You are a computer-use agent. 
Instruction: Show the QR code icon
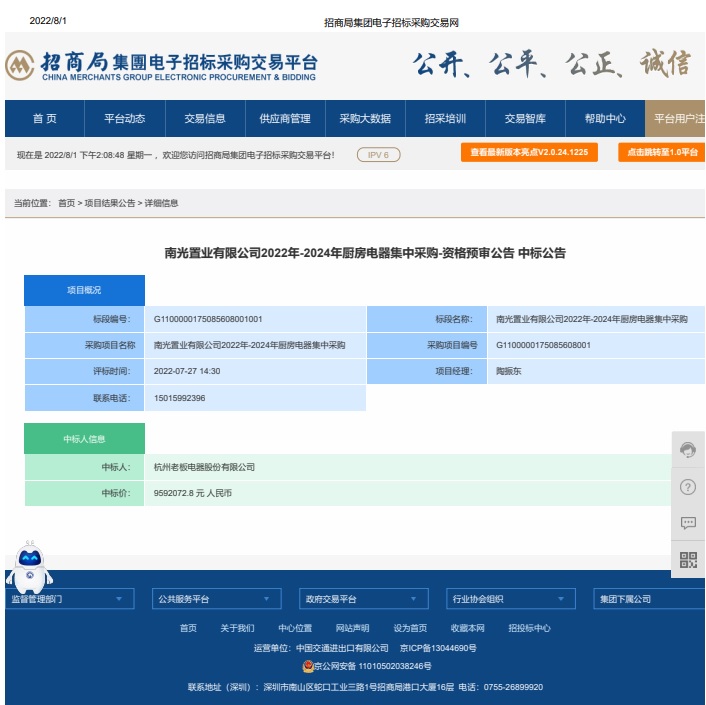(688, 560)
